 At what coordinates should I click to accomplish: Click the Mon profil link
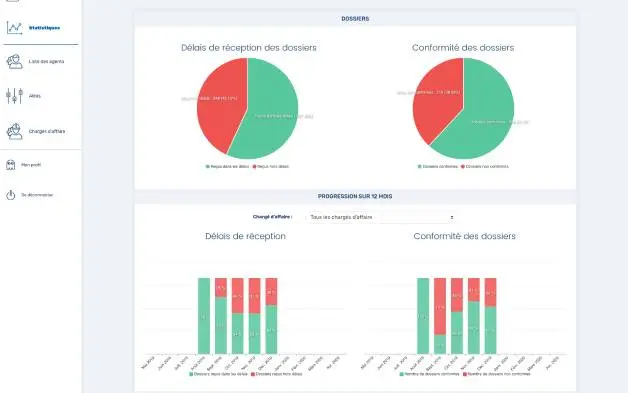31,165
